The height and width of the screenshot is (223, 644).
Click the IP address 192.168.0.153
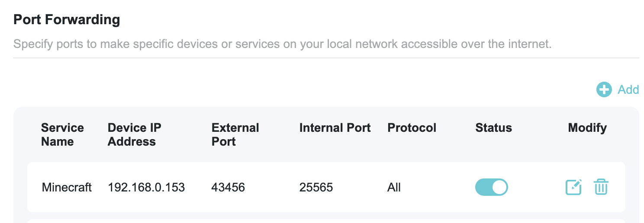coord(146,188)
